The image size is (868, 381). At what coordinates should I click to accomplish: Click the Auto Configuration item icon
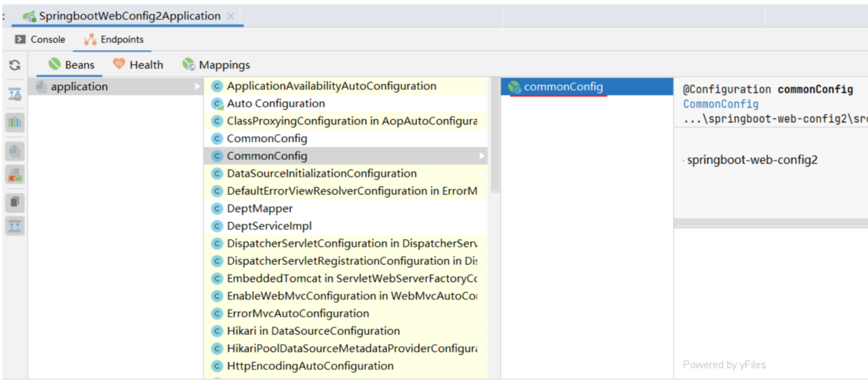click(216, 104)
